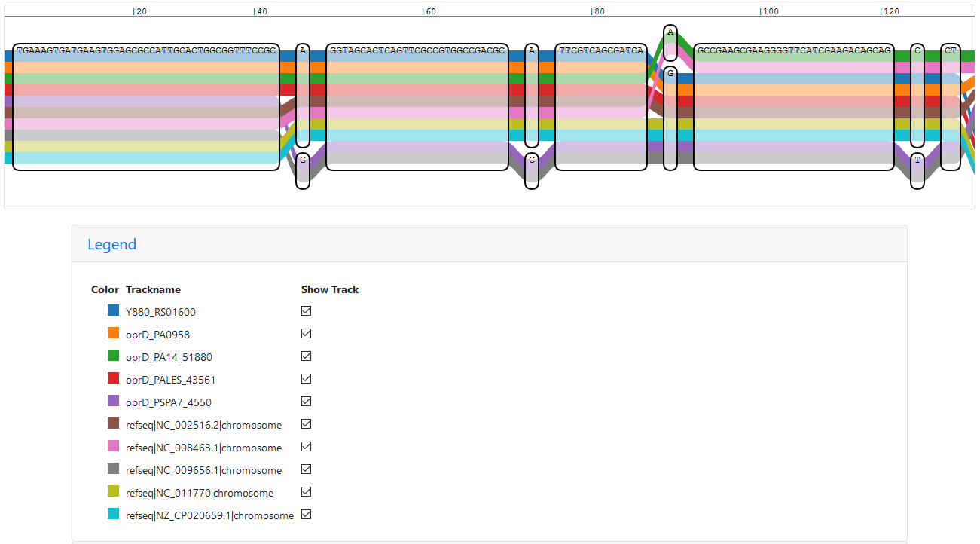Click position 60 on the ruler

429,12
